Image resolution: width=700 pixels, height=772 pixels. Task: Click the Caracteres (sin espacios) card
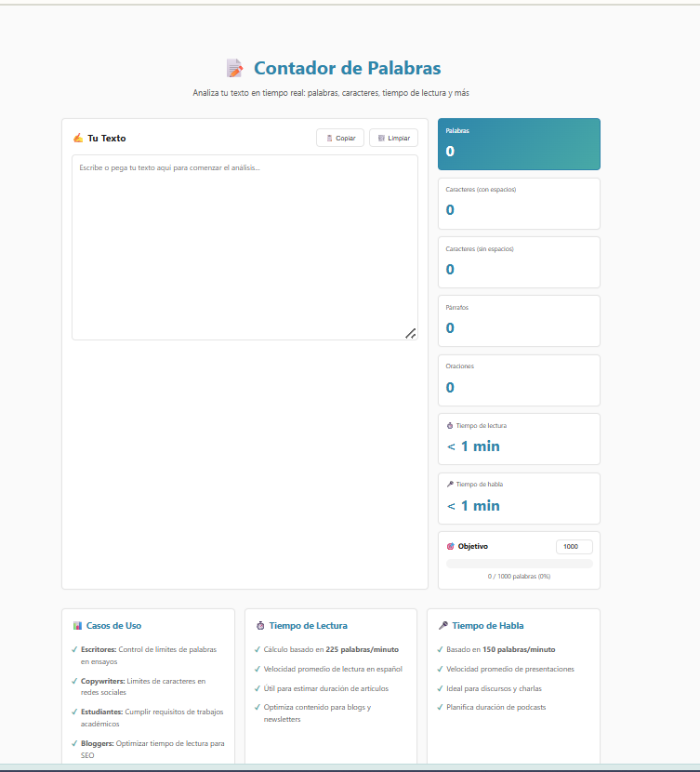pyautogui.click(x=519, y=262)
